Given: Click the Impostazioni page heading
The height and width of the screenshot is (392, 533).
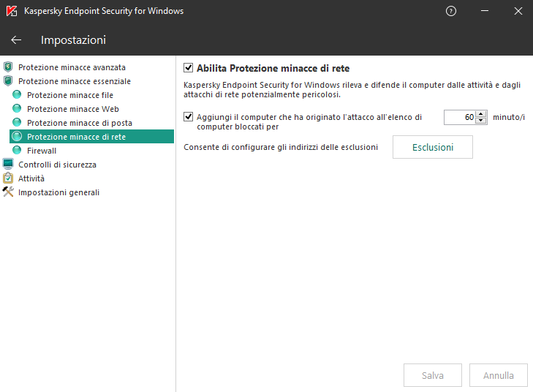Looking at the screenshot, I should (x=73, y=40).
